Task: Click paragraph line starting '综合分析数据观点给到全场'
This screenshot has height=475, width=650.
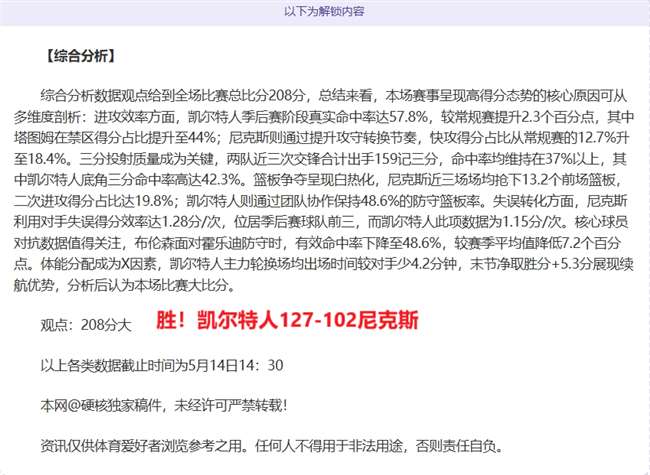Action: (x=334, y=96)
